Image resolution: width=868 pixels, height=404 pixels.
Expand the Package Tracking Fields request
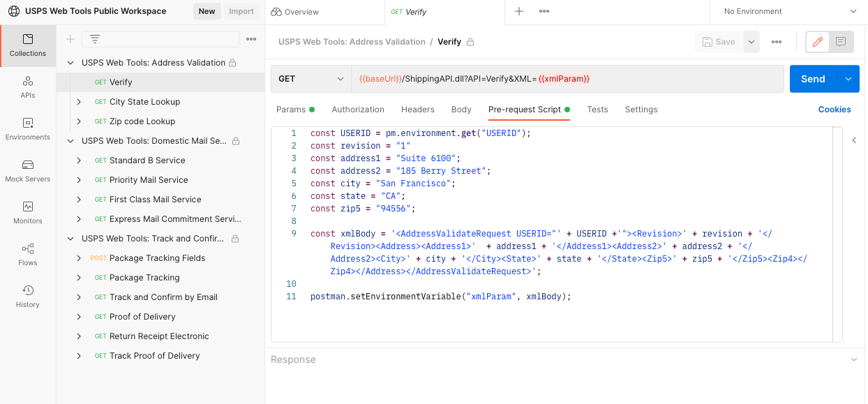(x=78, y=257)
